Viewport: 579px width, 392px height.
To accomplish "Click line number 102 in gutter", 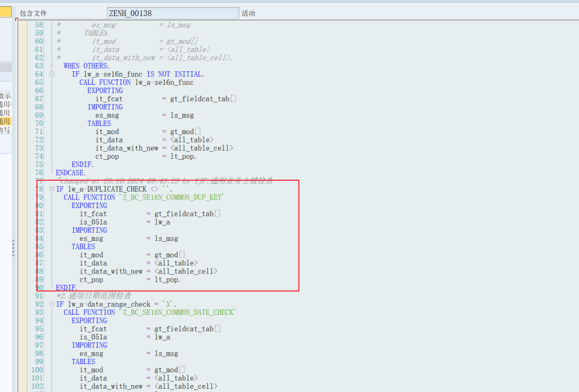I will (38, 386).
